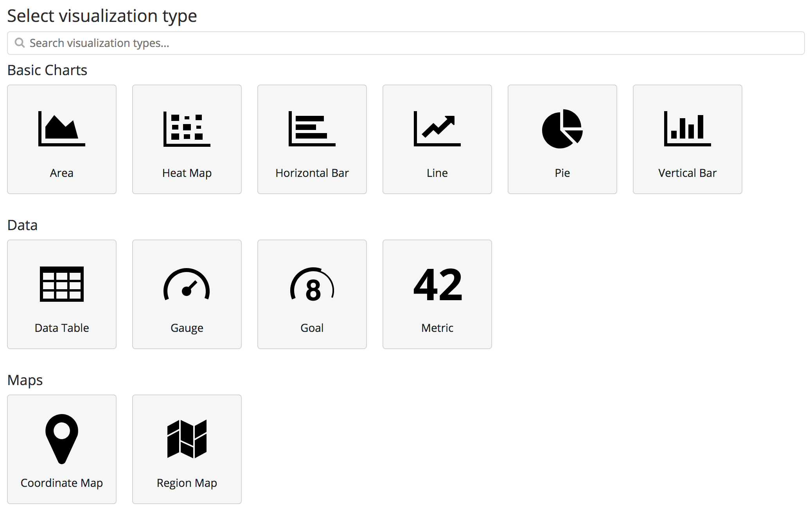Image resolution: width=812 pixels, height=508 pixels.
Task: Select the Pie chart visualization
Action: pos(562,139)
